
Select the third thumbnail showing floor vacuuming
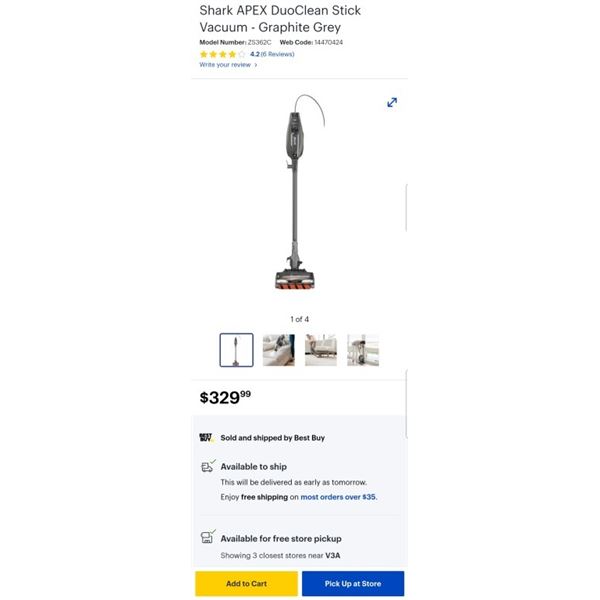tap(321, 350)
